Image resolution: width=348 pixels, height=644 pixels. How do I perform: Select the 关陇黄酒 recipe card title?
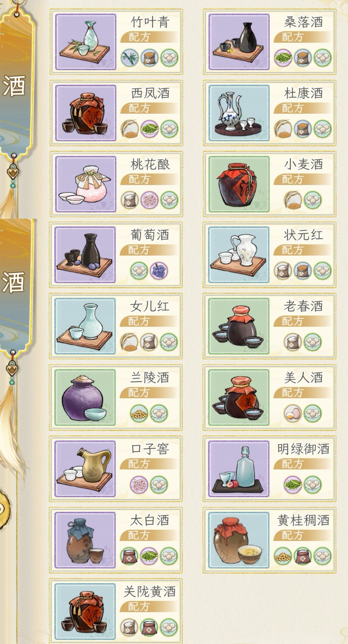(x=150, y=592)
